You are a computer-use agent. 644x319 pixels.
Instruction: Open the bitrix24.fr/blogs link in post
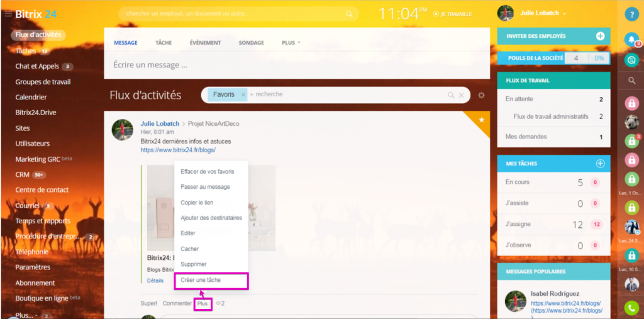point(178,150)
